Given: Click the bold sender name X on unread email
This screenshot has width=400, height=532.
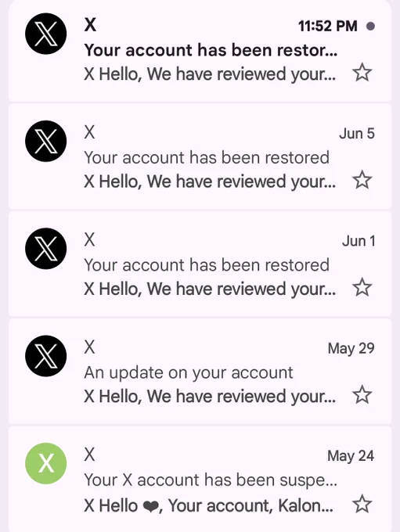Looking at the screenshot, I should [x=90, y=25].
